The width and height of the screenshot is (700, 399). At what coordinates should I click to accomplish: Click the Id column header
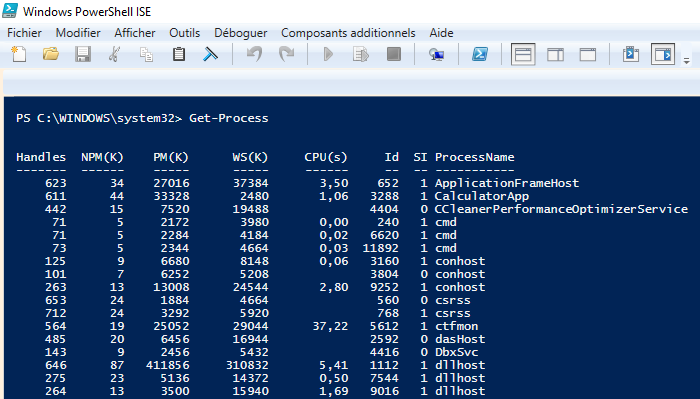coord(392,157)
